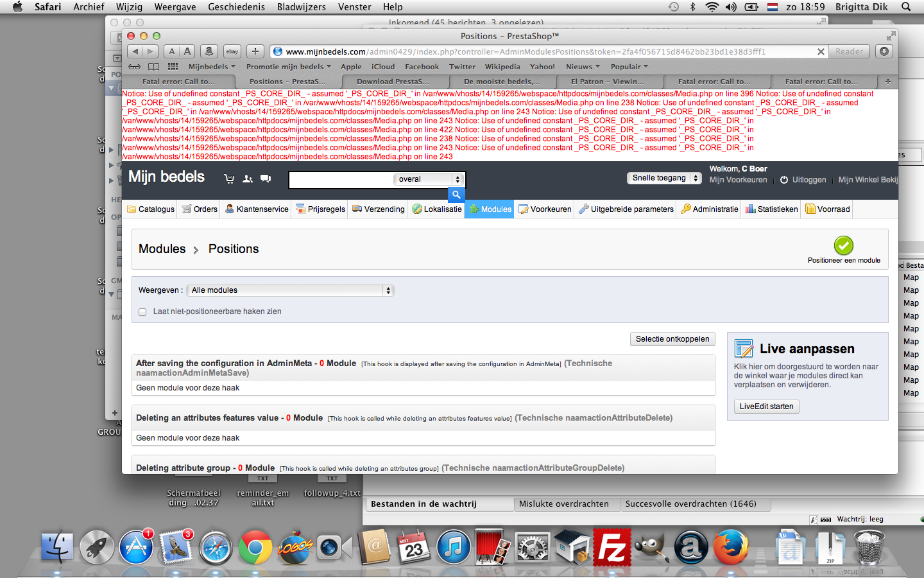
Task: Open the Prijsregels tab
Action: pyautogui.click(x=320, y=209)
